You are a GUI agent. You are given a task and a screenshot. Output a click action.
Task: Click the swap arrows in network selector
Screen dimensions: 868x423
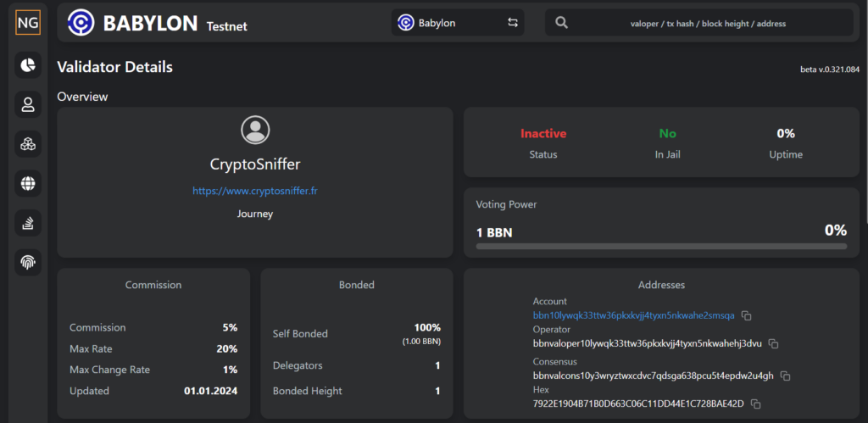(x=513, y=23)
